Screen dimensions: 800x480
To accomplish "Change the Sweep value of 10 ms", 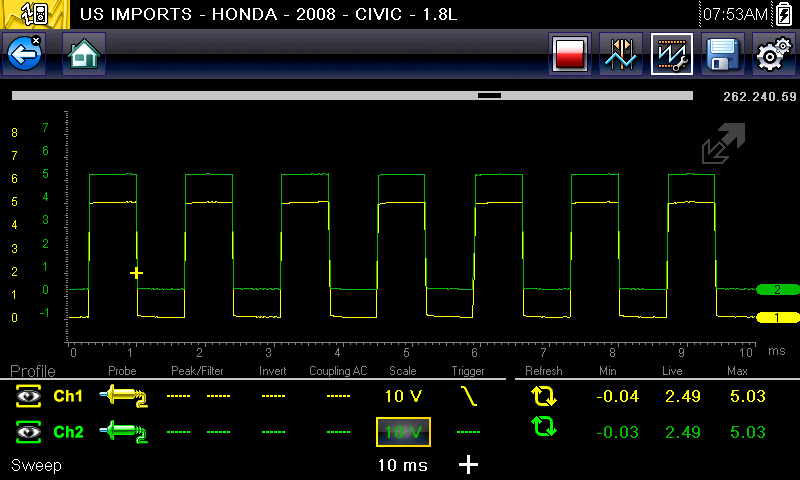I will [x=403, y=465].
